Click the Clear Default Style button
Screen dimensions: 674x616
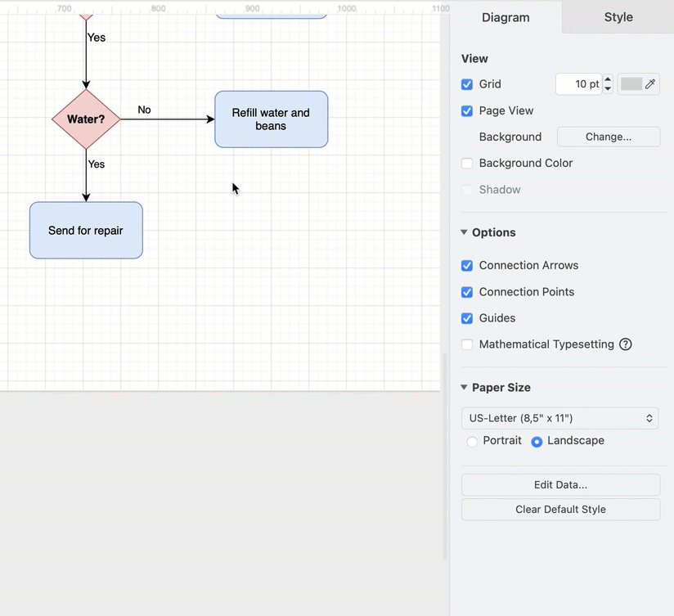coord(560,510)
